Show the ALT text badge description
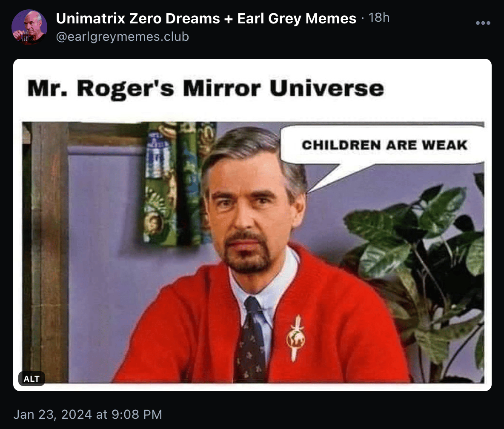 (x=31, y=378)
